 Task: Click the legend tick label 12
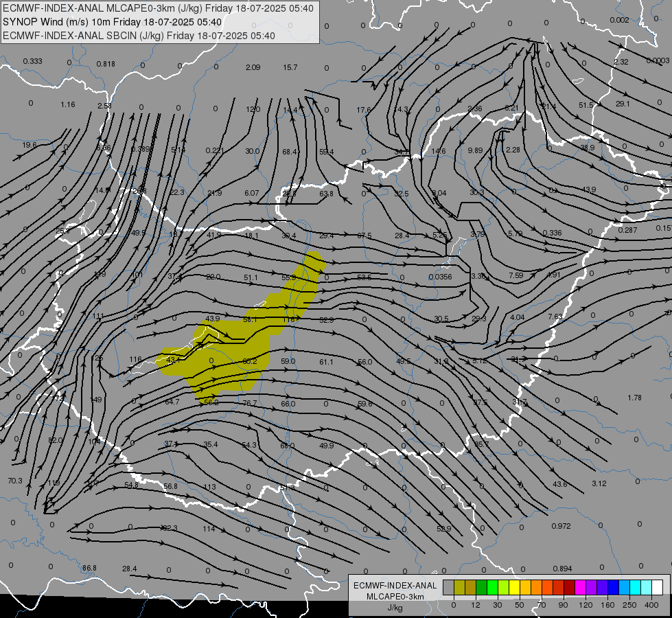tap(475, 605)
